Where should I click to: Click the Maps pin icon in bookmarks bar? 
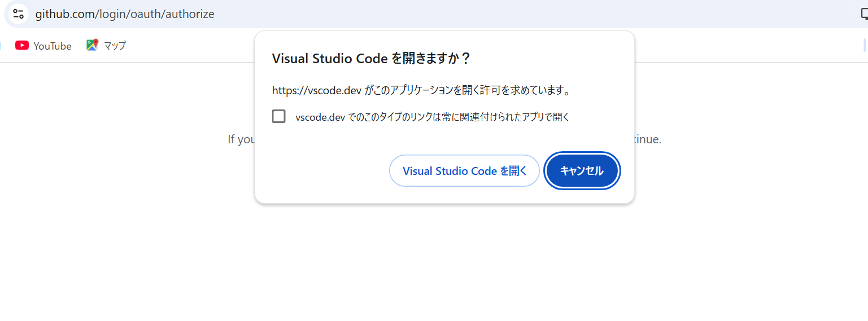92,45
